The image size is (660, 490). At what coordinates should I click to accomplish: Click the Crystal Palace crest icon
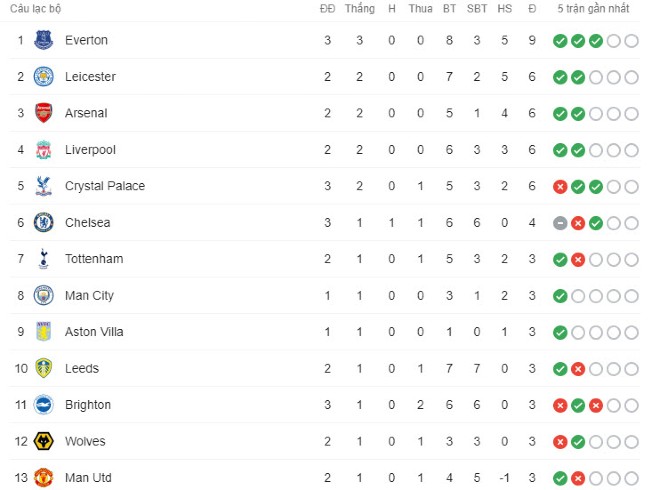coord(43,187)
